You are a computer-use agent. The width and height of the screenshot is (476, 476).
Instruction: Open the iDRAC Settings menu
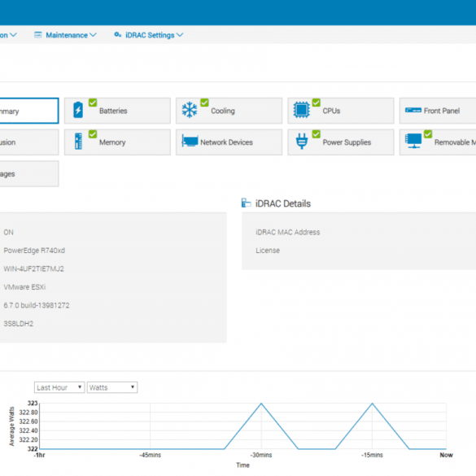coord(149,35)
